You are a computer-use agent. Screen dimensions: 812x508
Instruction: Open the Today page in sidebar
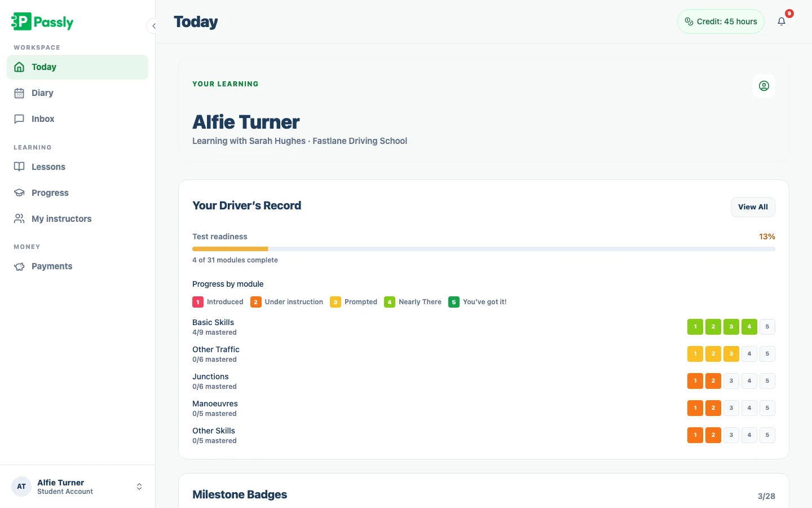pyautogui.click(x=77, y=67)
